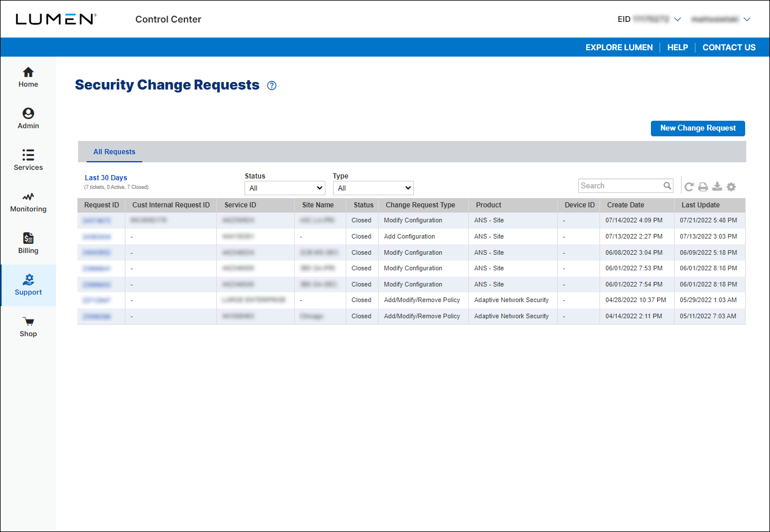Open the Status filter dropdown
The height and width of the screenshot is (532, 770).
click(x=285, y=188)
